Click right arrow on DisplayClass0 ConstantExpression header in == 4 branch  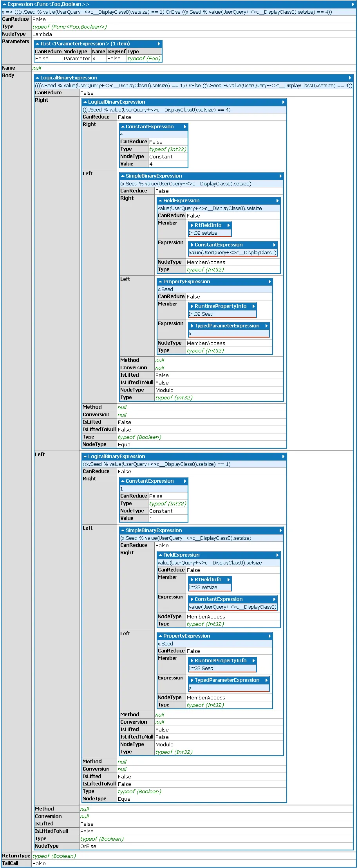[274, 245]
